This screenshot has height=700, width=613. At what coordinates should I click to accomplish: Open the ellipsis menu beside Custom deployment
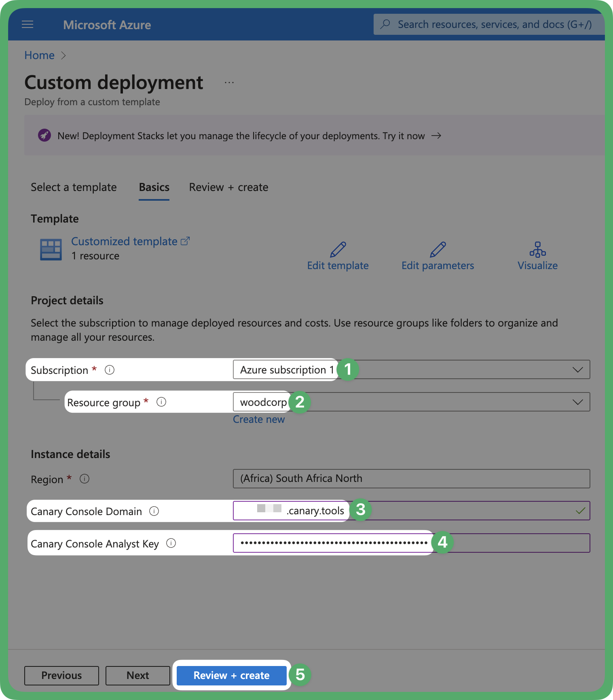point(229,83)
